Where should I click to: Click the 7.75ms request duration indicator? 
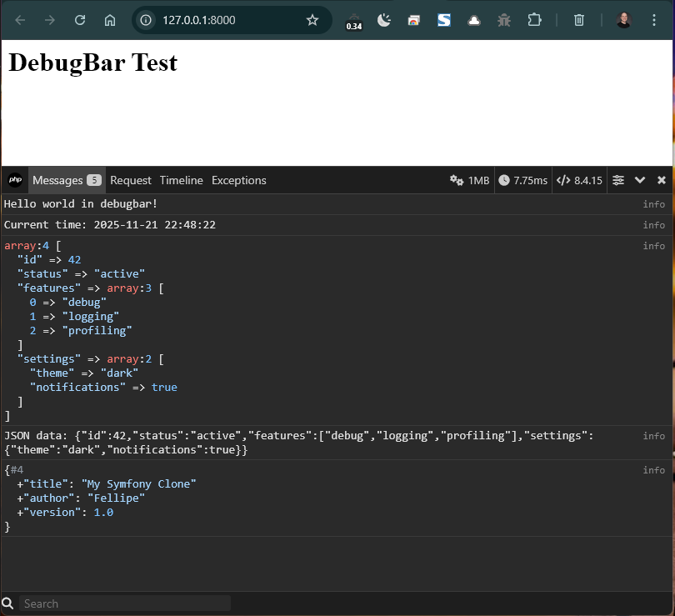pos(523,180)
